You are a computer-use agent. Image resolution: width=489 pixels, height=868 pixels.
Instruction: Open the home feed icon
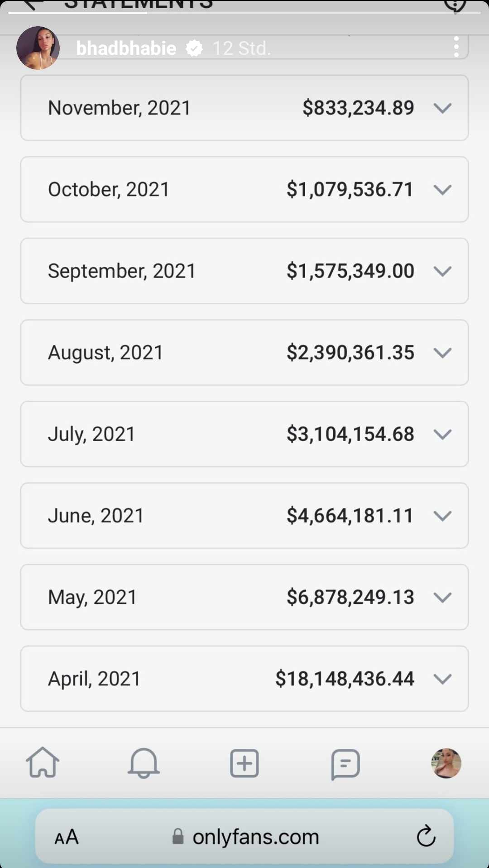[43, 763]
